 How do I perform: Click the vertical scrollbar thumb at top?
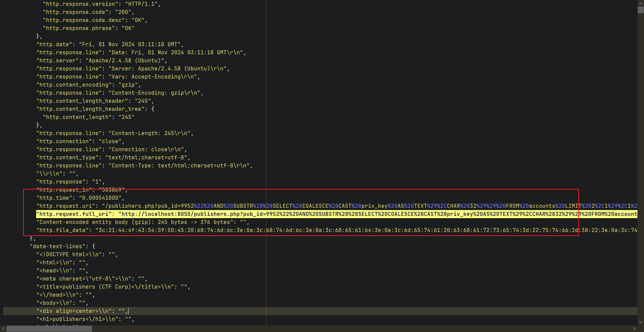[640, 10]
